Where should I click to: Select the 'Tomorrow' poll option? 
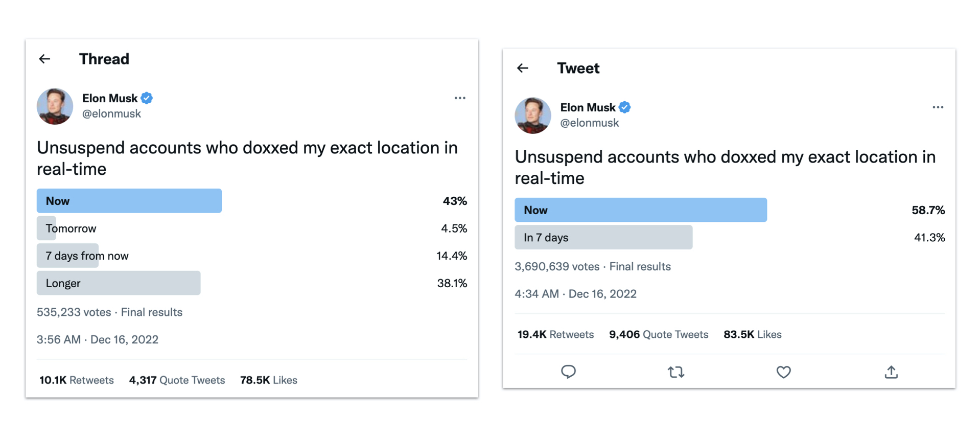point(71,228)
